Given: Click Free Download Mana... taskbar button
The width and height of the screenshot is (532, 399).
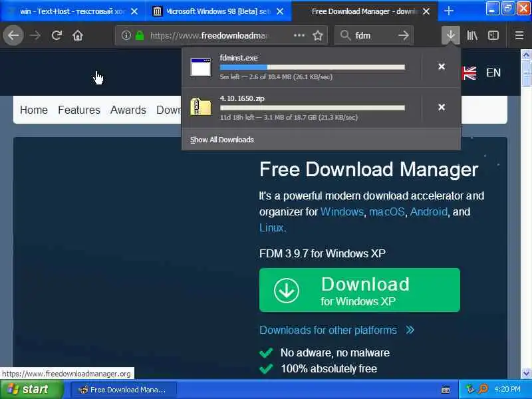Looking at the screenshot, I should click(x=124, y=390).
